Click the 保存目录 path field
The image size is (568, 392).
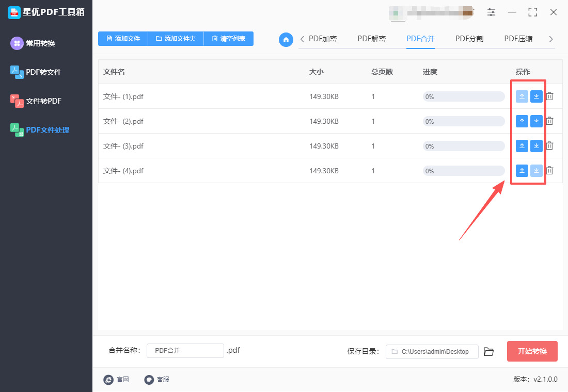pyautogui.click(x=432, y=351)
